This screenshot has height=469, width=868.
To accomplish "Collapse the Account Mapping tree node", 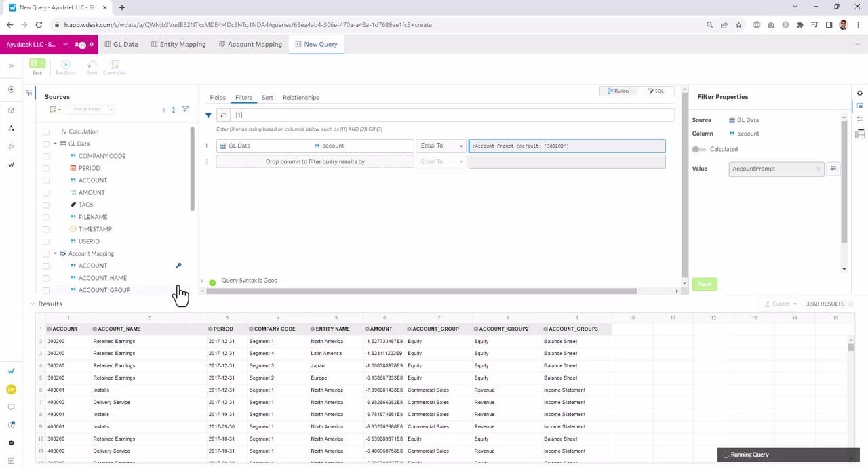I will [55, 253].
